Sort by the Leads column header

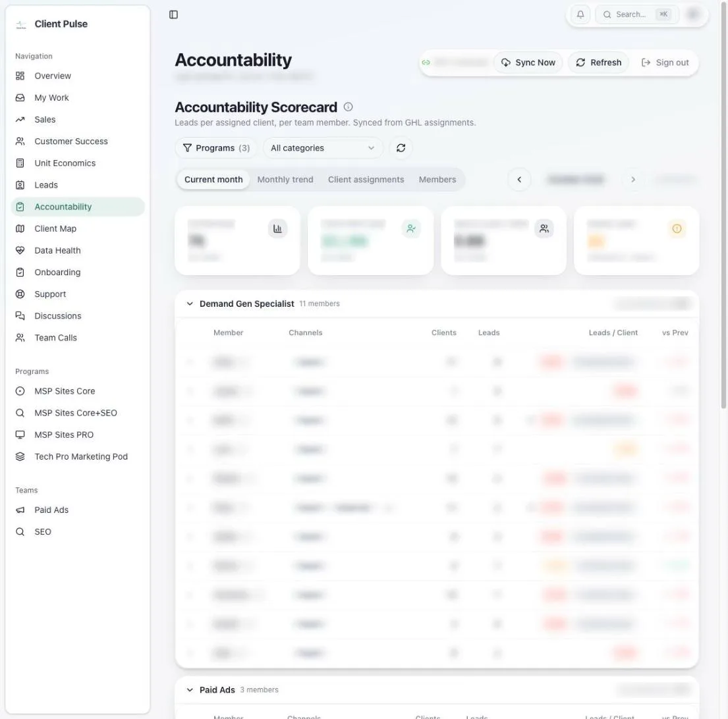point(489,333)
